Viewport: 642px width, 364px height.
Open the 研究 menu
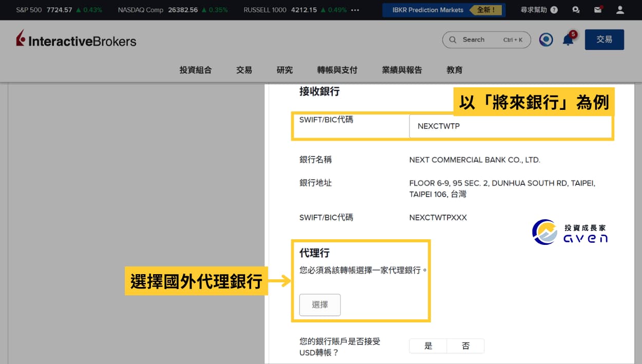[285, 70]
